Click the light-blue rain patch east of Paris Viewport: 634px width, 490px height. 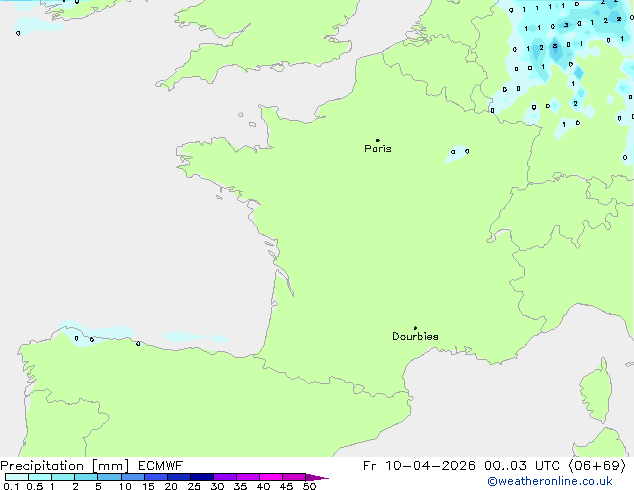pos(457,154)
